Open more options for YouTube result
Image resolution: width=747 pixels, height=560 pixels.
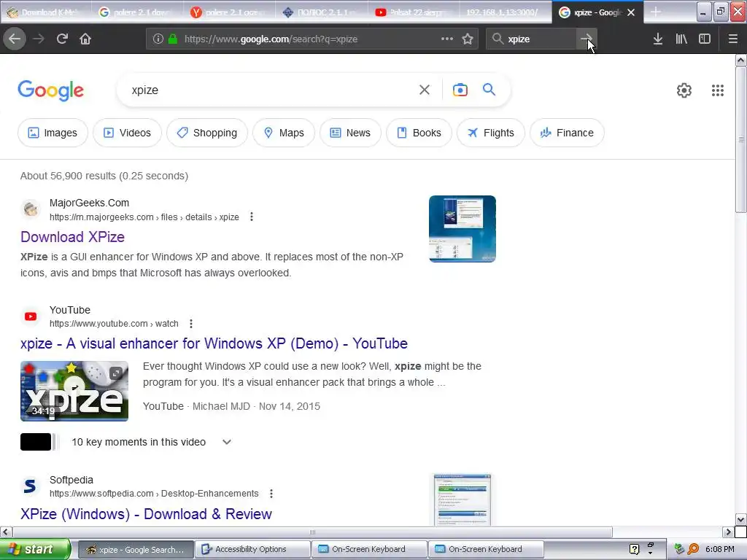pyautogui.click(x=191, y=323)
